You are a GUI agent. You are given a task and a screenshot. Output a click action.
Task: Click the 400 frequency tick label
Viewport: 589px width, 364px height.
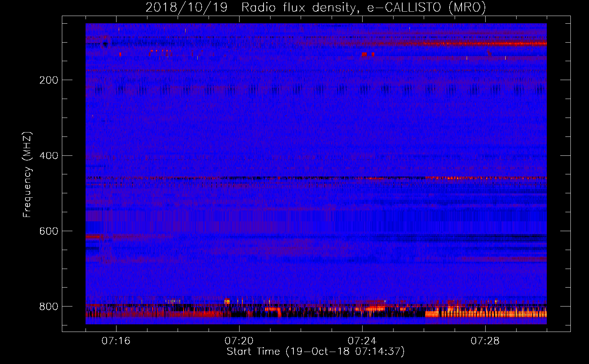pos(49,156)
